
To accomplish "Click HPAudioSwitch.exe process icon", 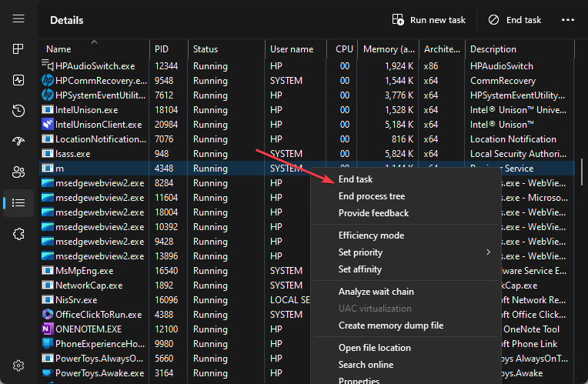I will (x=47, y=65).
